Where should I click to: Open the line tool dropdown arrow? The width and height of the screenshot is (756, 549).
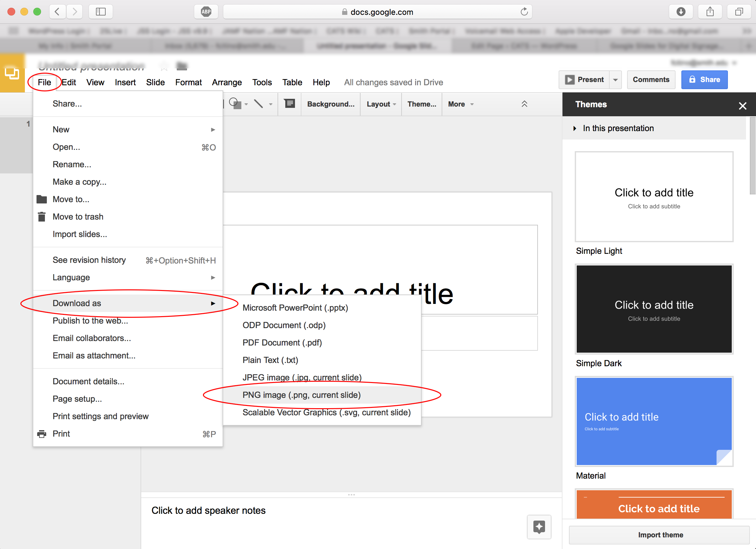tap(271, 104)
